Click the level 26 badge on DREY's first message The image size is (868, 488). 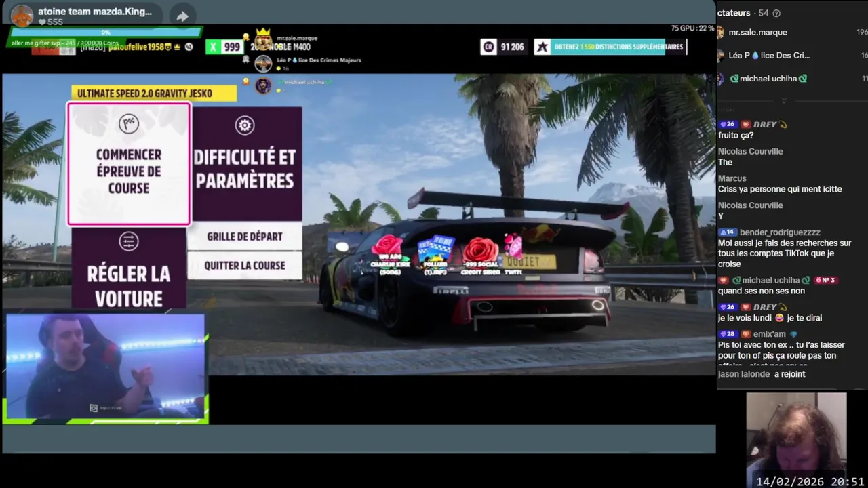(728, 125)
